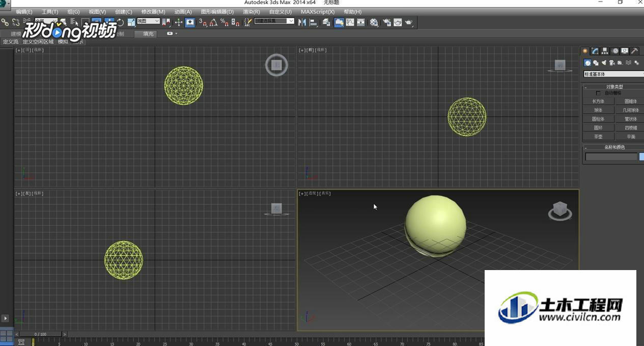
Task: Open the 编辑(E) menu
Action: (x=24, y=12)
